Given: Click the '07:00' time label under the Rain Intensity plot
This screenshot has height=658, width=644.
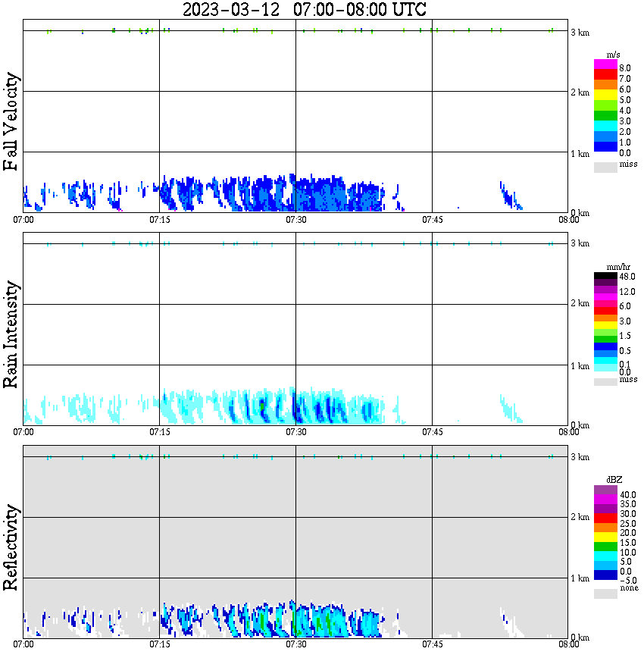Looking at the screenshot, I should [23, 432].
